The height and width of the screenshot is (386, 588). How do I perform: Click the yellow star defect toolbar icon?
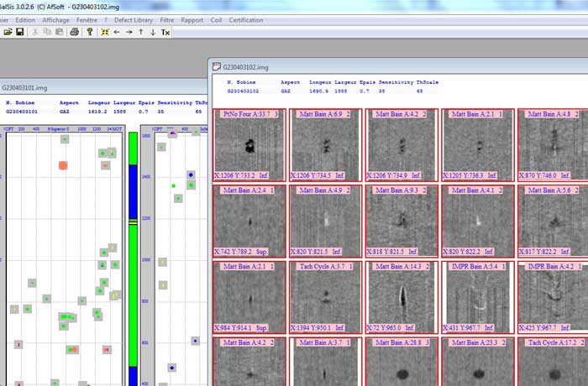click(x=105, y=32)
